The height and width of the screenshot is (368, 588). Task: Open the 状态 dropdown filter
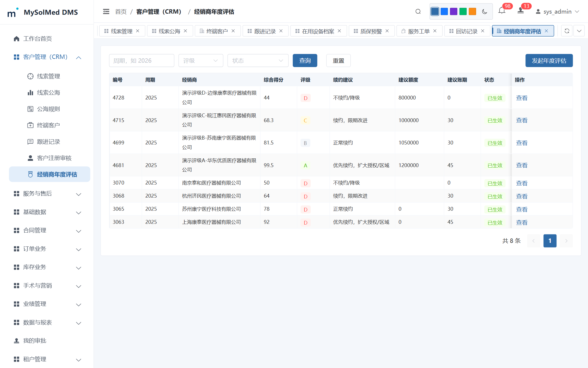[x=258, y=61]
